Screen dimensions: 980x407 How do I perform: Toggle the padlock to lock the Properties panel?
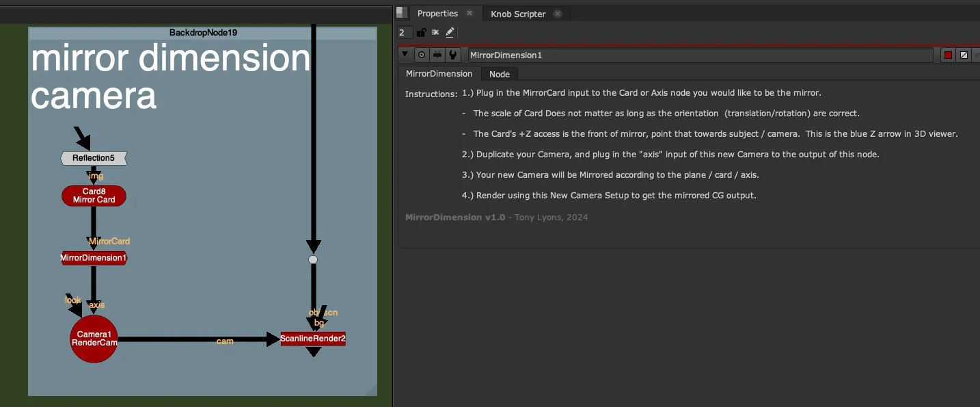click(421, 32)
